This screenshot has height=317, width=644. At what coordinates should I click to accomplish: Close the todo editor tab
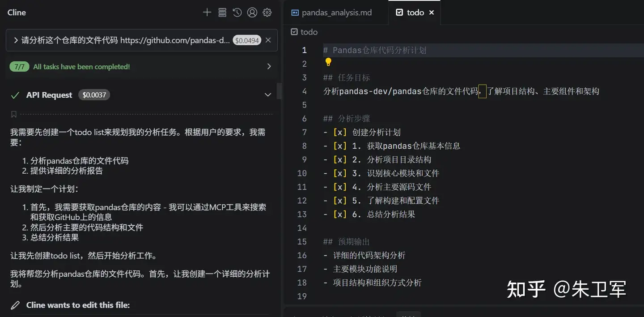tap(432, 13)
